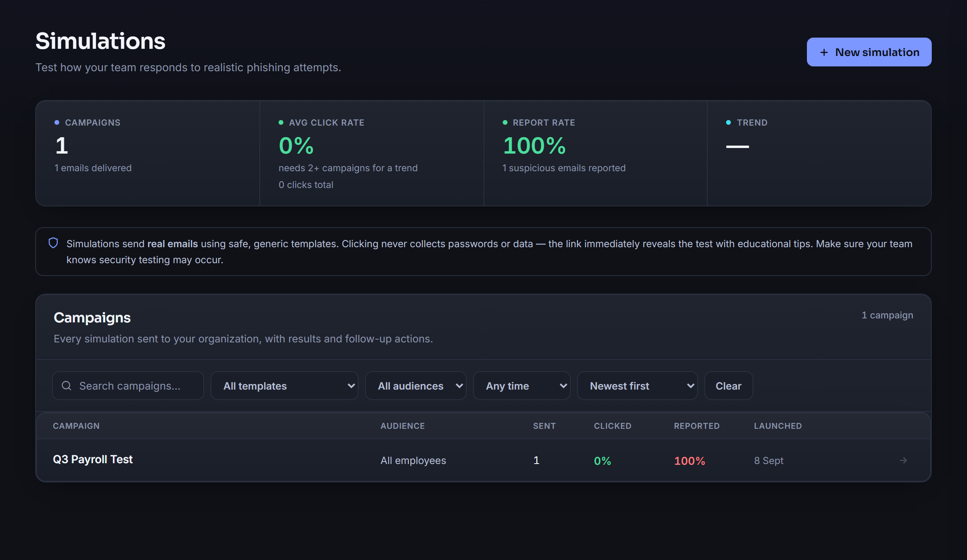Click the CAMPAIGNS stat card label
This screenshot has width=967, height=560.
coord(92,122)
